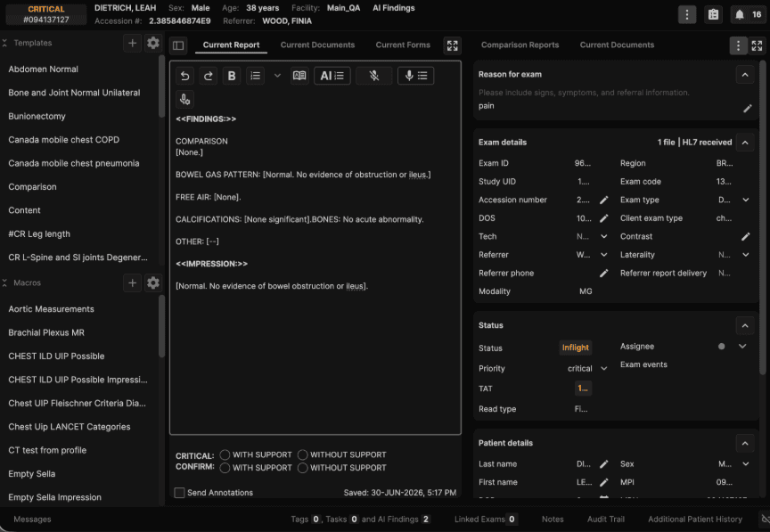Open the list style dropdown arrow
Viewport: 770px width, 532px height.
(277, 76)
